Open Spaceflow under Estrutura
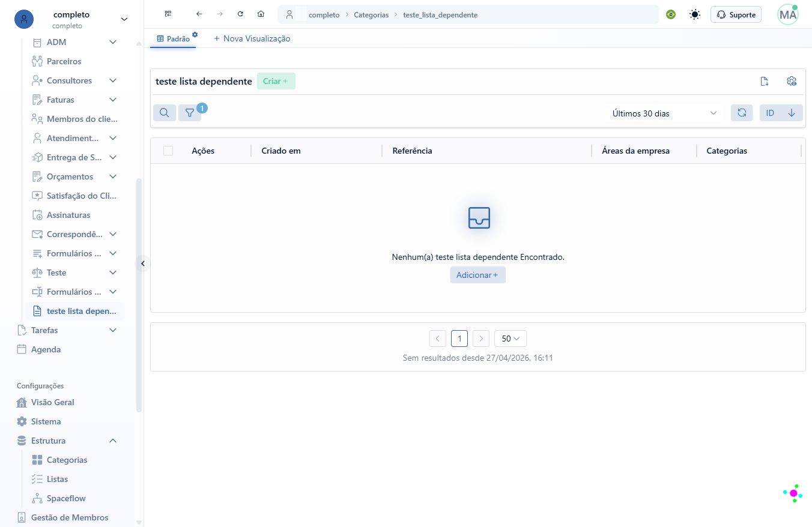This screenshot has width=812, height=527. tap(66, 498)
